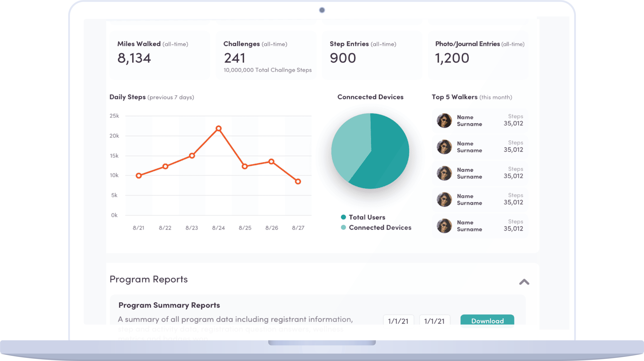Click the Challenges value 241
Screen dimensions: 644x361
click(235, 58)
